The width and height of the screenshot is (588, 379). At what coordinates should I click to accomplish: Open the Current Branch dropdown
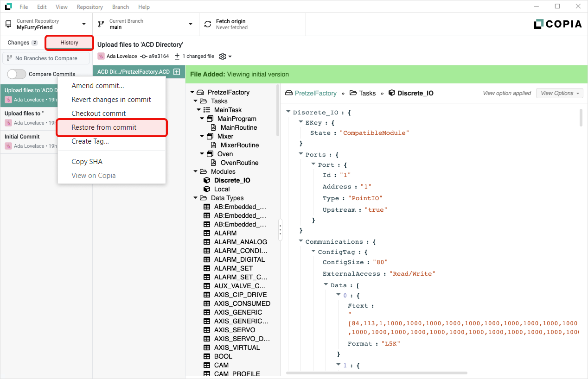[x=146, y=24]
